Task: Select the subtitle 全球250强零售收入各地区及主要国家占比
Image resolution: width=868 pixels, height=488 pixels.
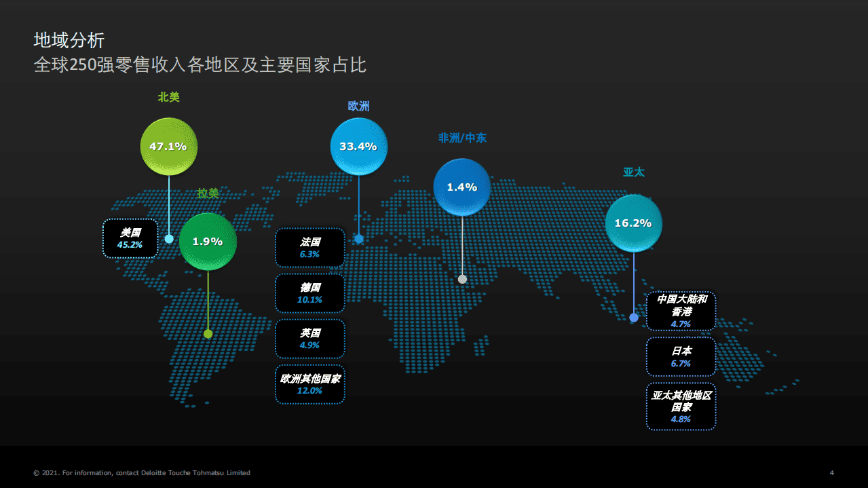Action: point(200,65)
